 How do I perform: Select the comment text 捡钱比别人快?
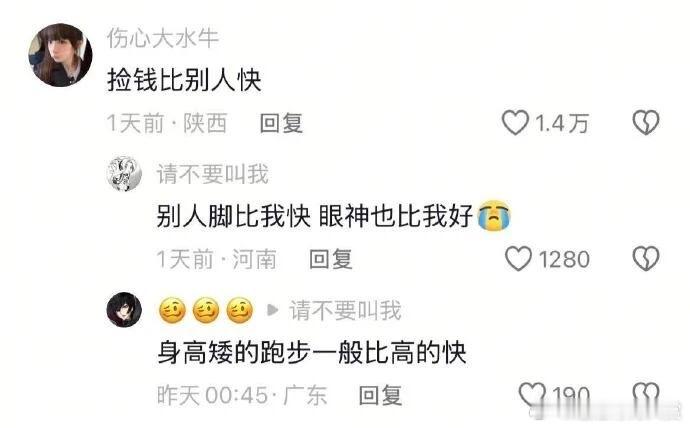[x=184, y=80]
